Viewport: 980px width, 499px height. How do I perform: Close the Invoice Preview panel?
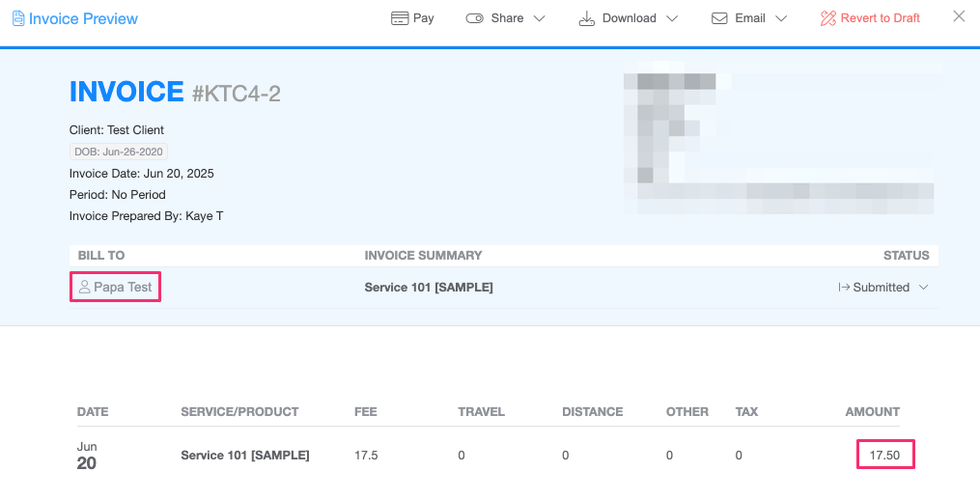point(959,16)
